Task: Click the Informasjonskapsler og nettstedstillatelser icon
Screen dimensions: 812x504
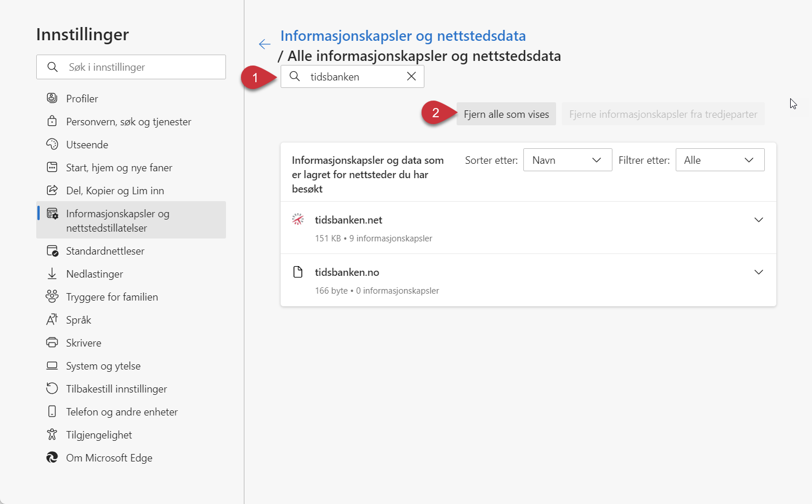Action: pos(52,214)
